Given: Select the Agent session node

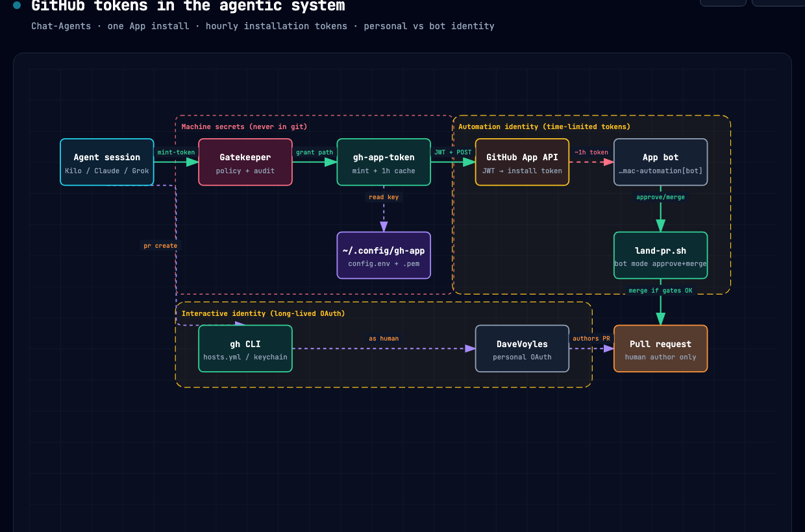Looking at the screenshot, I should pyautogui.click(x=107, y=162).
